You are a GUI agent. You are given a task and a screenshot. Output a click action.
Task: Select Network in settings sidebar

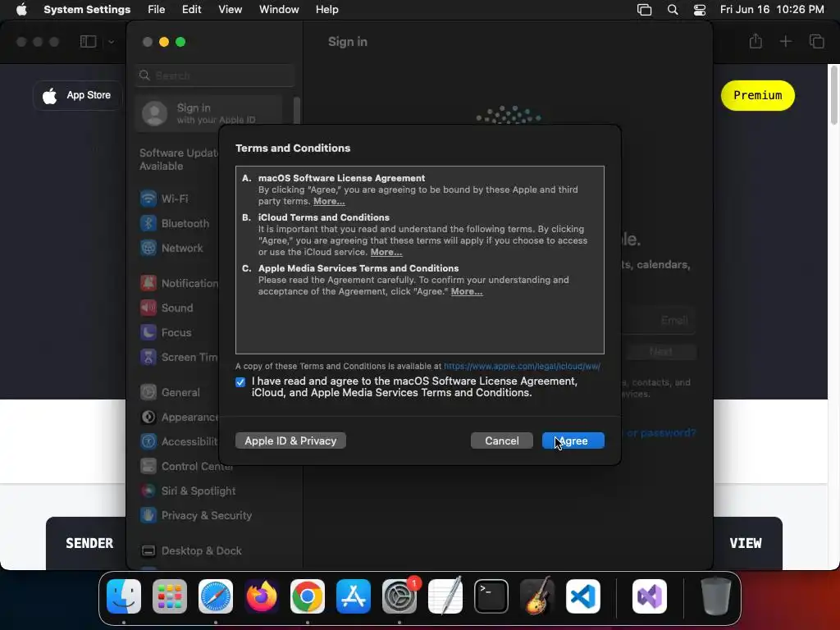(174, 248)
